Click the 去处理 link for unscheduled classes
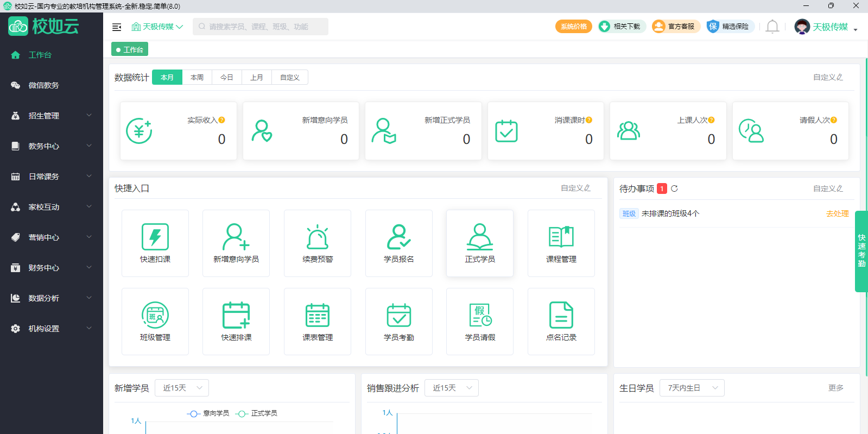The width and height of the screenshot is (868, 434). point(837,214)
